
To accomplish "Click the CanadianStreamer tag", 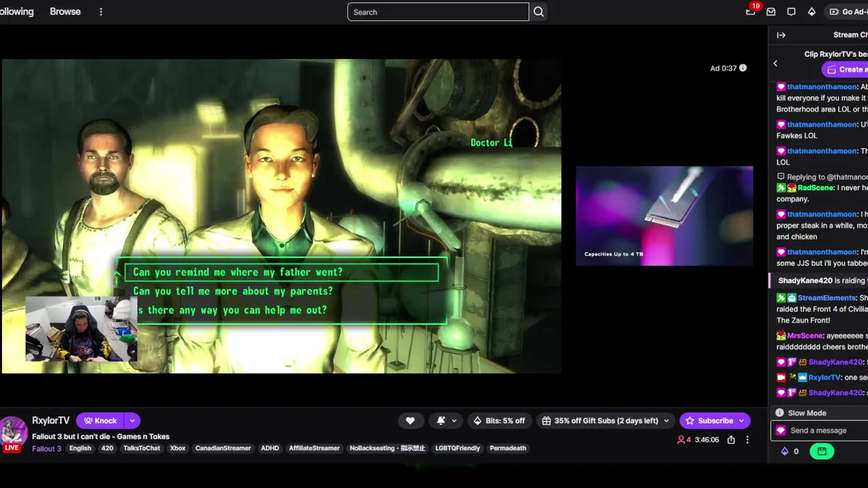I will (223, 449).
